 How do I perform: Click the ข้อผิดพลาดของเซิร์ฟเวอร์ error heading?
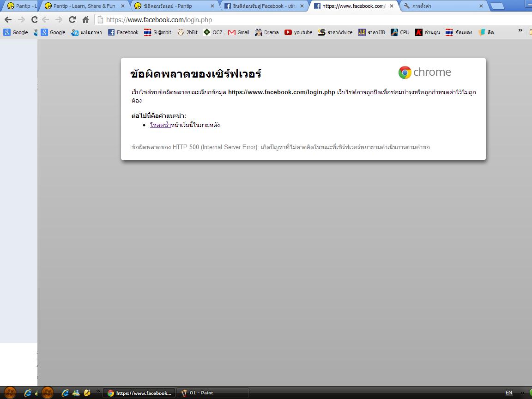pos(196,73)
